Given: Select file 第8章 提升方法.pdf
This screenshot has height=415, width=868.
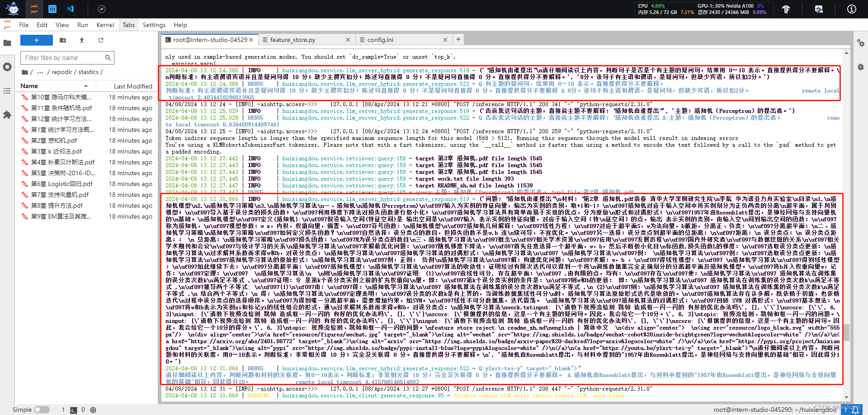Looking at the screenshot, I should [87, 205].
